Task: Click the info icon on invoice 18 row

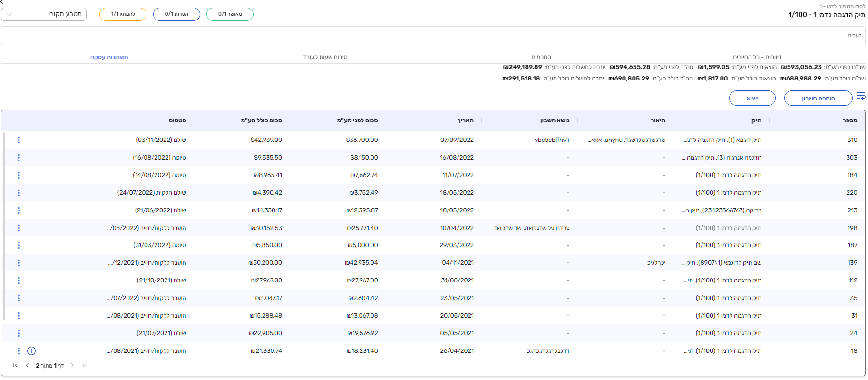Action: pos(31,351)
